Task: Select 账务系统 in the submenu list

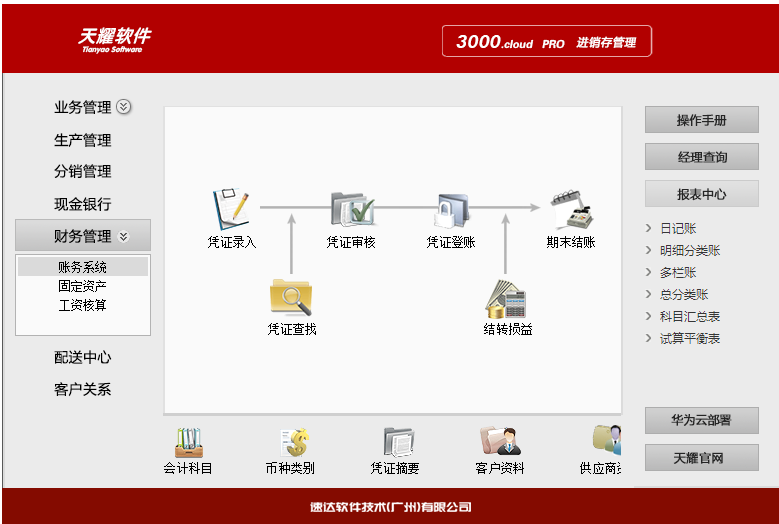Action: pyautogui.click(x=83, y=267)
